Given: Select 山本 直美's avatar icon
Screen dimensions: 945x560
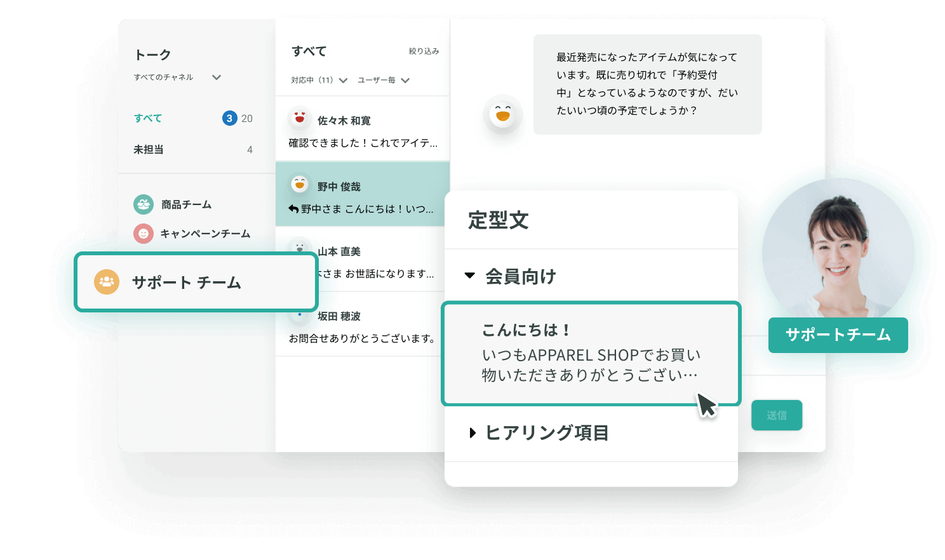Looking at the screenshot, I should 299,249.
